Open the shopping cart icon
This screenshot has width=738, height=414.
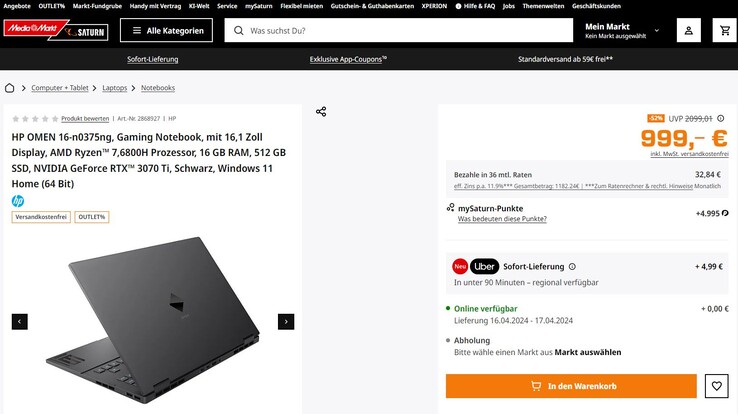click(724, 30)
